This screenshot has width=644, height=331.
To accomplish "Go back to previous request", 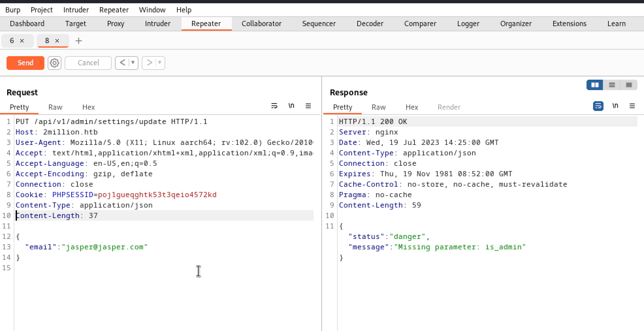I will (x=122, y=63).
